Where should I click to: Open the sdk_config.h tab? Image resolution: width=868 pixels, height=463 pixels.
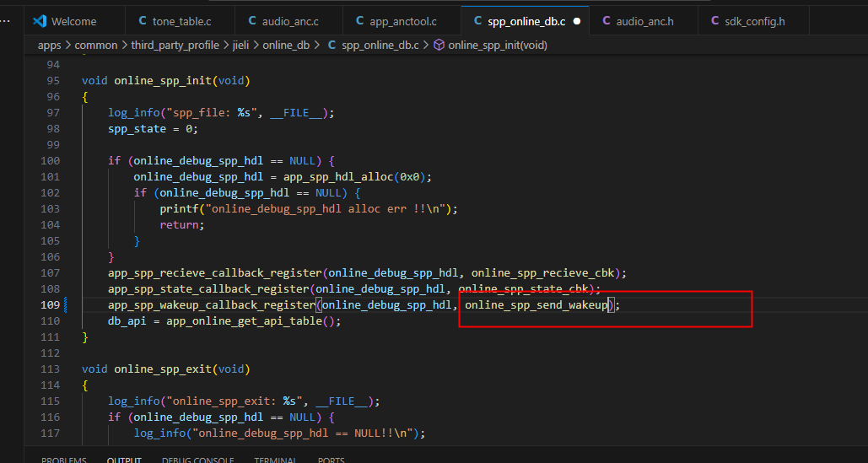pos(753,22)
